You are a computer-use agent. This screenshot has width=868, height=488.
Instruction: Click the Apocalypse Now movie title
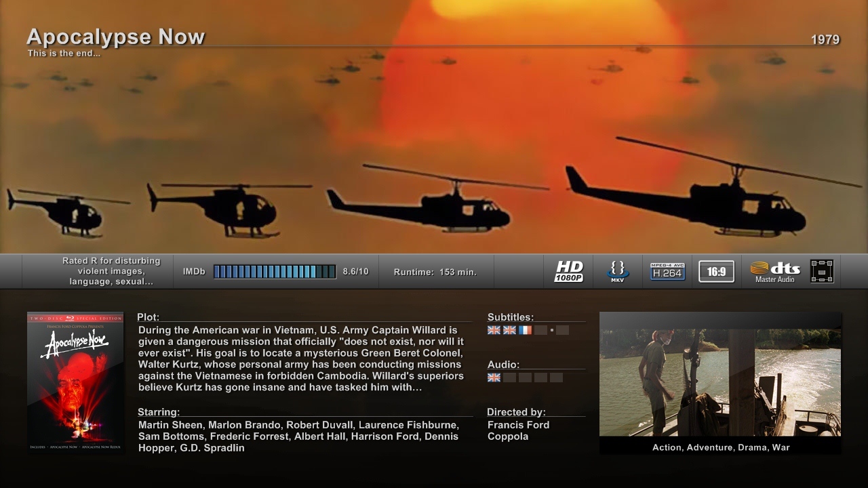pos(115,37)
